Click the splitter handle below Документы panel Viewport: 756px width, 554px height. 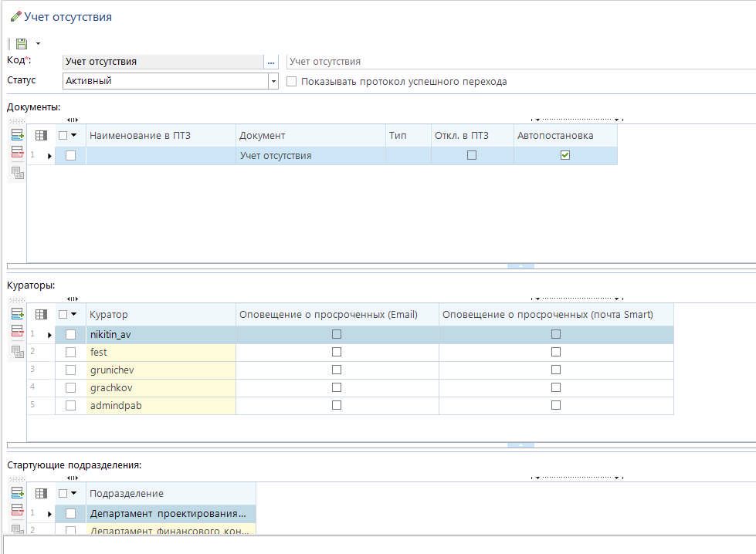coord(520,266)
